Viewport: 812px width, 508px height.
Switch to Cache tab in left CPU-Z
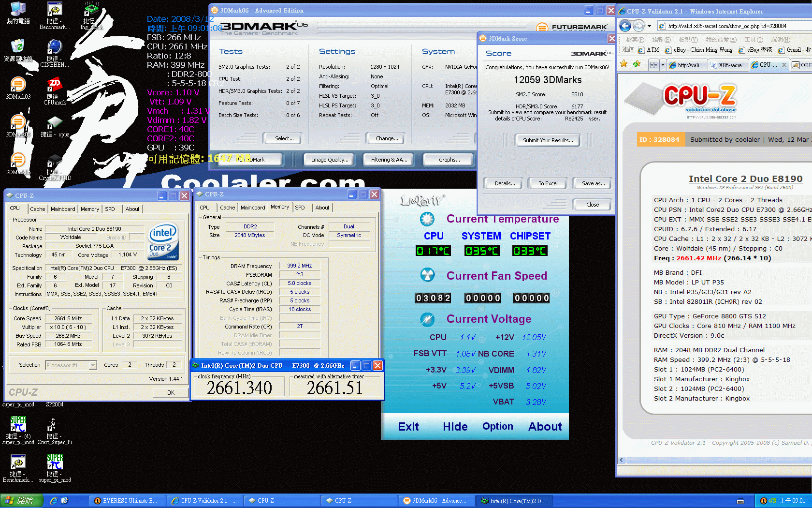[37, 209]
